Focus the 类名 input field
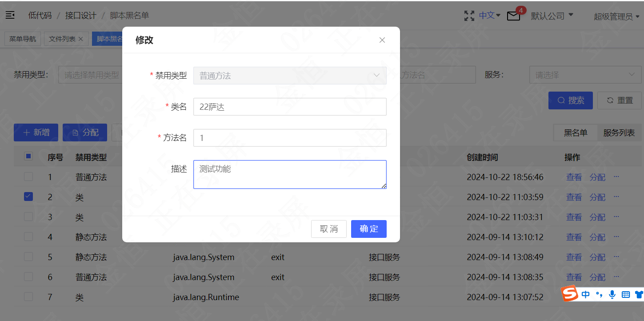 [290, 107]
